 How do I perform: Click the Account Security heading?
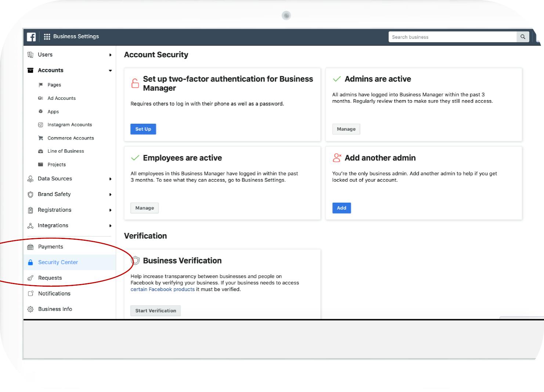pos(156,55)
